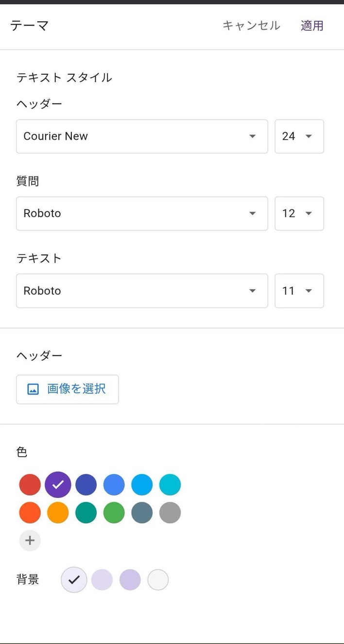Open the Courier New header font dropdown
Image resolution: width=344 pixels, height=644 pixels.
tap(142, 136)
